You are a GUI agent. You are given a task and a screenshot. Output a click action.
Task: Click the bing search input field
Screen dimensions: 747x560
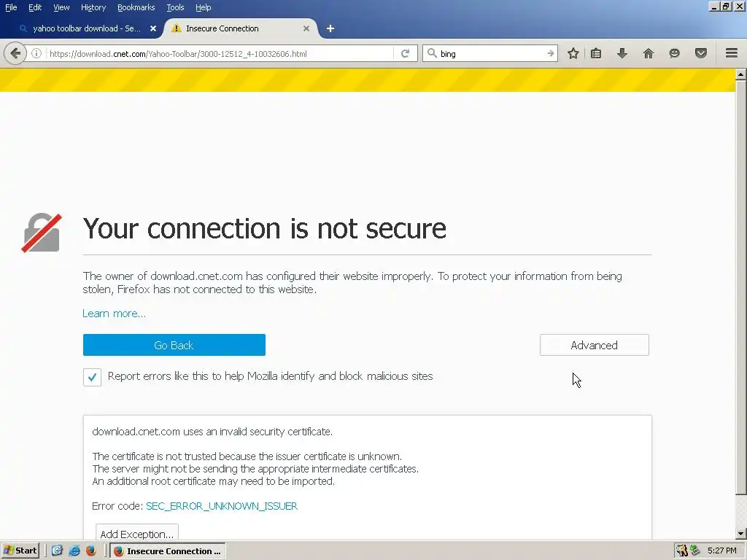click(x=492, y=53)
